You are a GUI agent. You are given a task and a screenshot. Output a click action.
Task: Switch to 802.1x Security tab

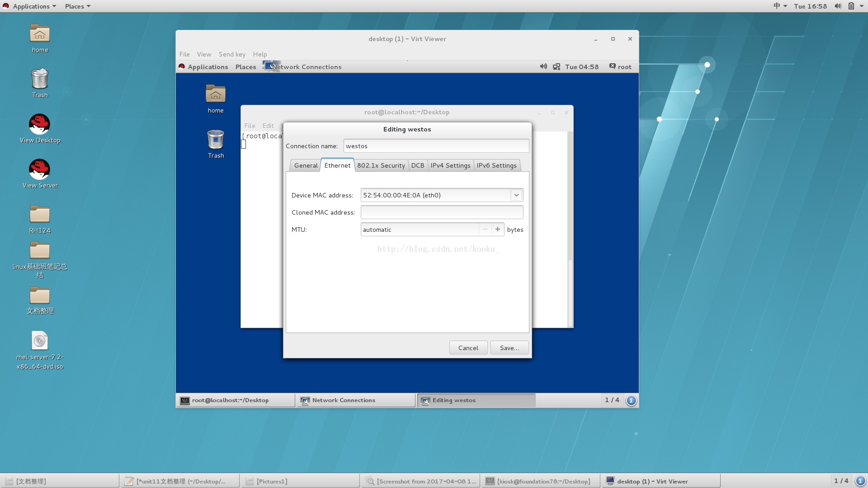(381, 165)
